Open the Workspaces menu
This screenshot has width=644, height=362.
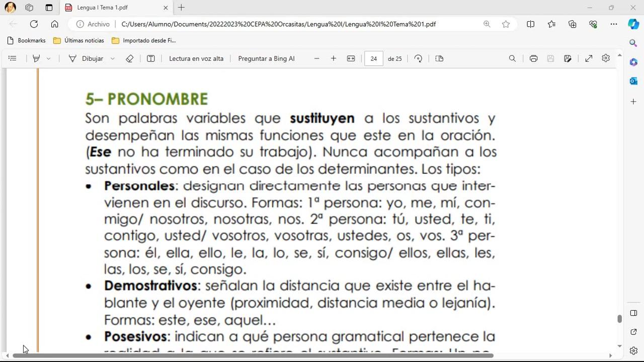point(29,8)
